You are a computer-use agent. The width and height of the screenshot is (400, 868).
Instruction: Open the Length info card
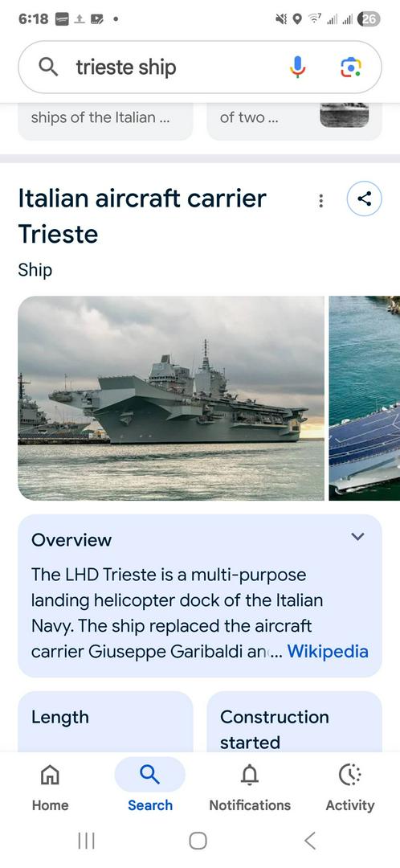point(106,721)
